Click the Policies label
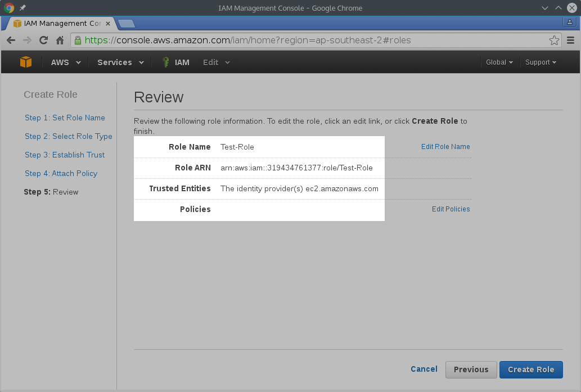This screenshot has width=581, height=392. 195,209
